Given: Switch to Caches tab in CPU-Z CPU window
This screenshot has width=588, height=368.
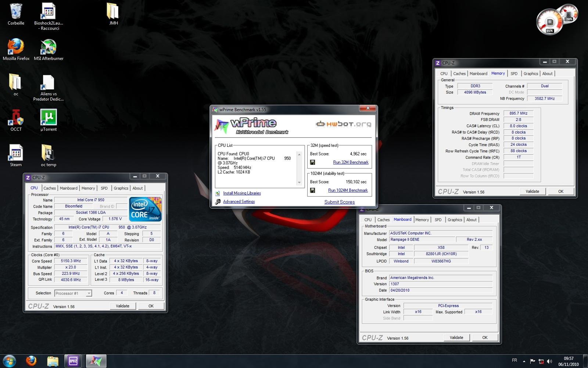Looking at the screenshot, I should pyautogui.click(x=50, y=188).
